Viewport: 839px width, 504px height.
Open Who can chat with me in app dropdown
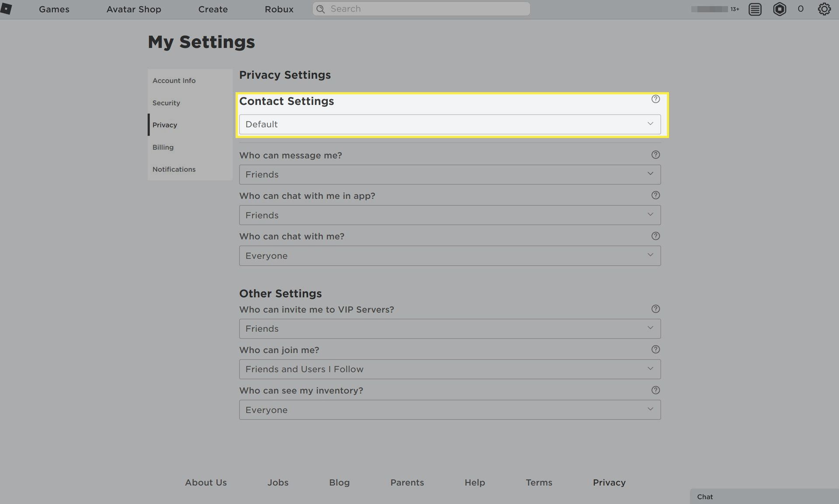[x=450, y=215]
